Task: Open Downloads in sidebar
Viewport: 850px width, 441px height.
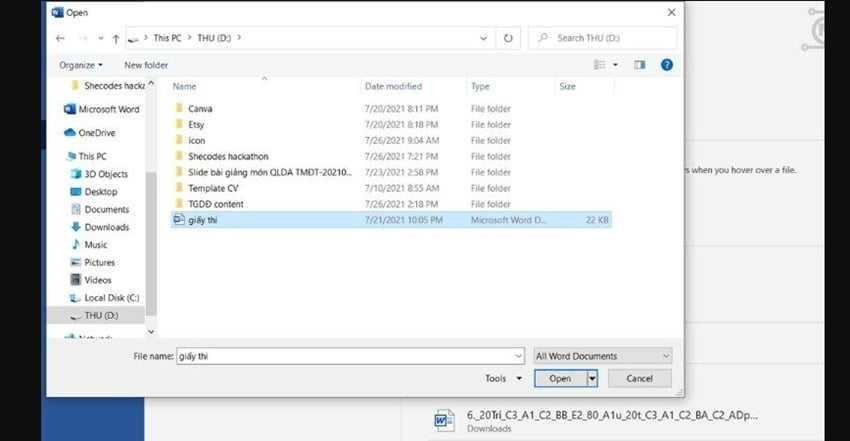Action: [x=100, y=227]
